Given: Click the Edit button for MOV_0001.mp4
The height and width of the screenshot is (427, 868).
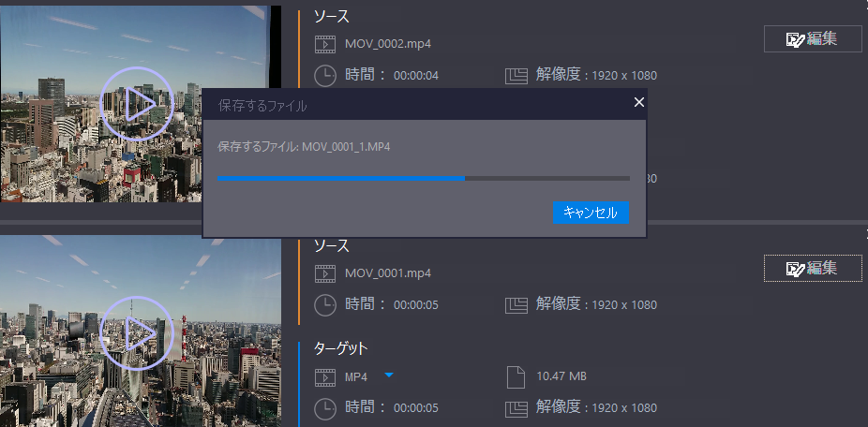Looking at the screenshot, I should coord(813,268).
